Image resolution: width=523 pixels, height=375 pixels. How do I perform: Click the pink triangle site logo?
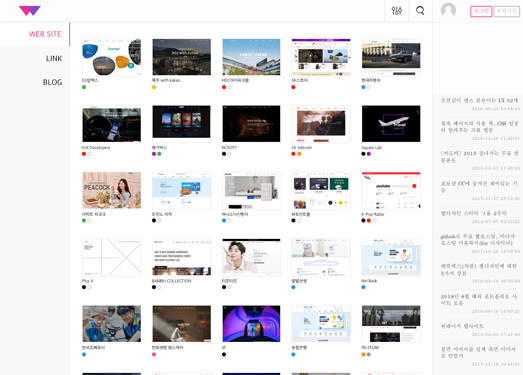tap(30, 11)
